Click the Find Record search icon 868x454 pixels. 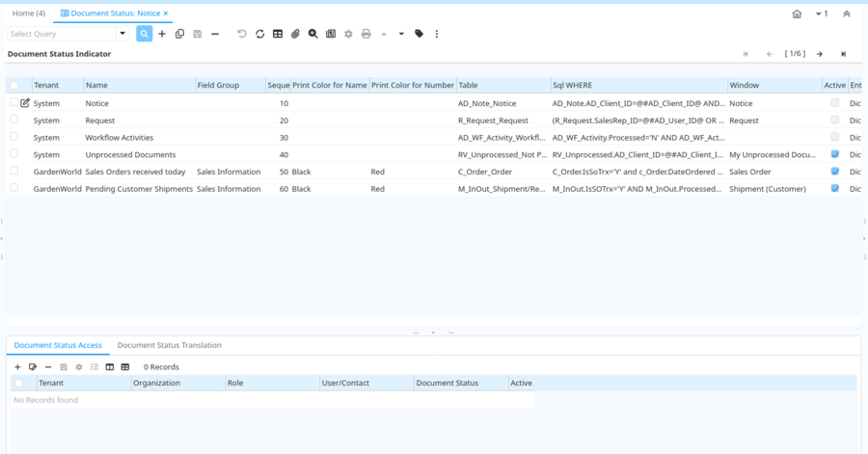click(x=144, y=34)
